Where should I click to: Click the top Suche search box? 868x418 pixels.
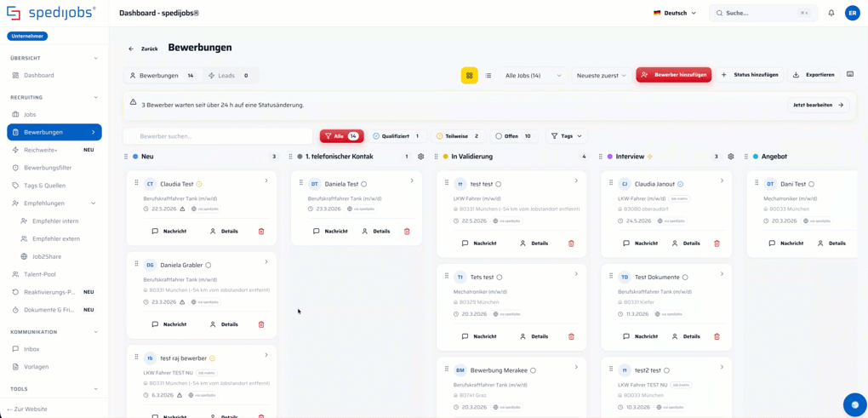[763, 13]
